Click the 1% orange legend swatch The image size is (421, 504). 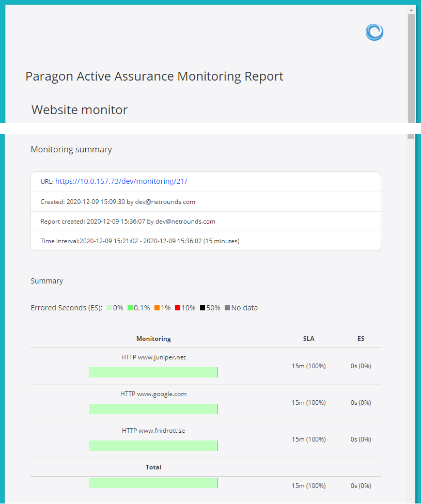click(157, 308)
